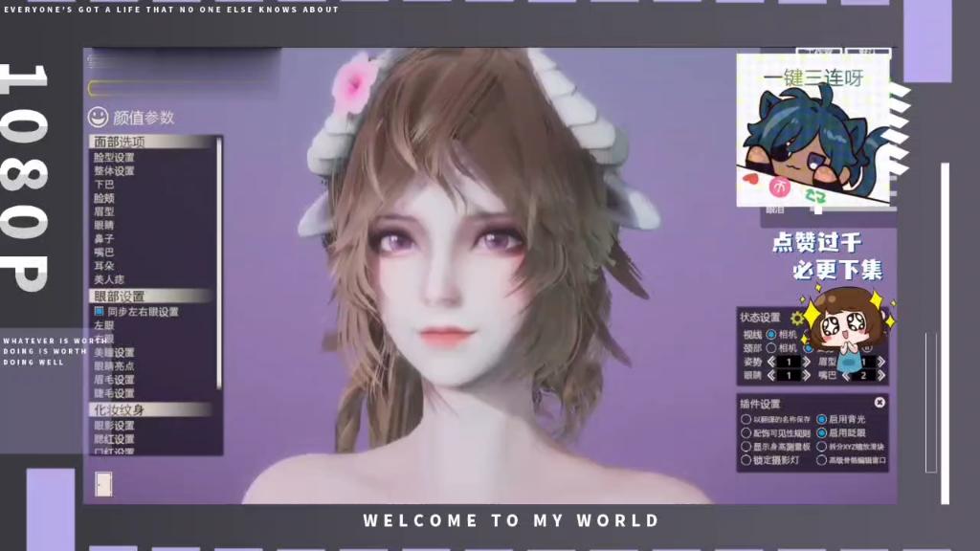
Task: Decrease the 眼睛 state value
Action: [x=771, y=375]
